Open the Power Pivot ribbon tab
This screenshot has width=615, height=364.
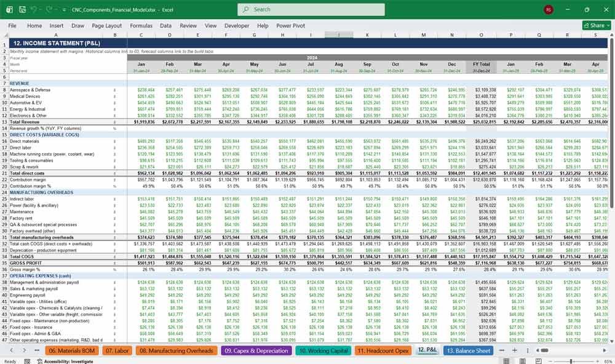(x=291, y=25)
